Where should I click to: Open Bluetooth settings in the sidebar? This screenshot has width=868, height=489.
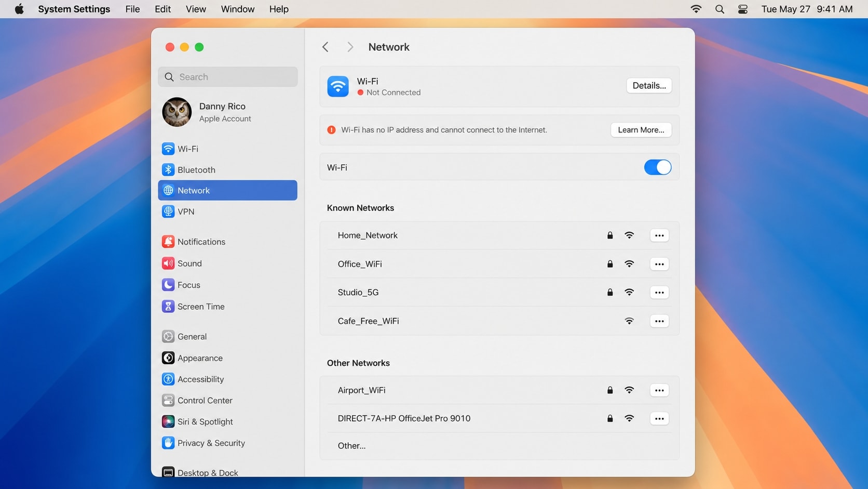click(227, 170)
